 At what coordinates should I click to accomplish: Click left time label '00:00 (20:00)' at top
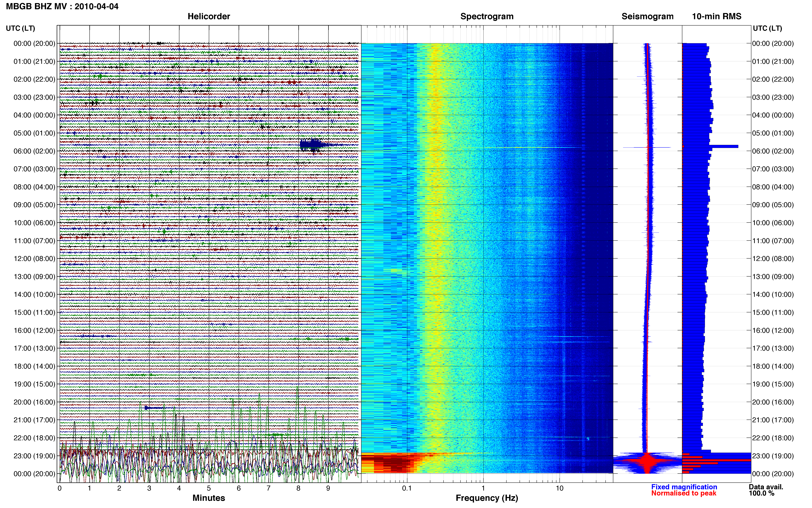[x=34, y=43]
